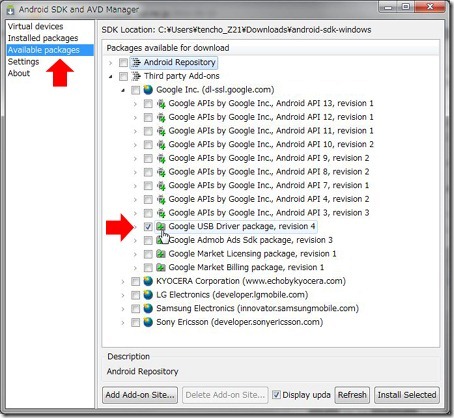Uncheck the Google USB Driver package checkbox
The image size is (454, 418).
[148, 227]
